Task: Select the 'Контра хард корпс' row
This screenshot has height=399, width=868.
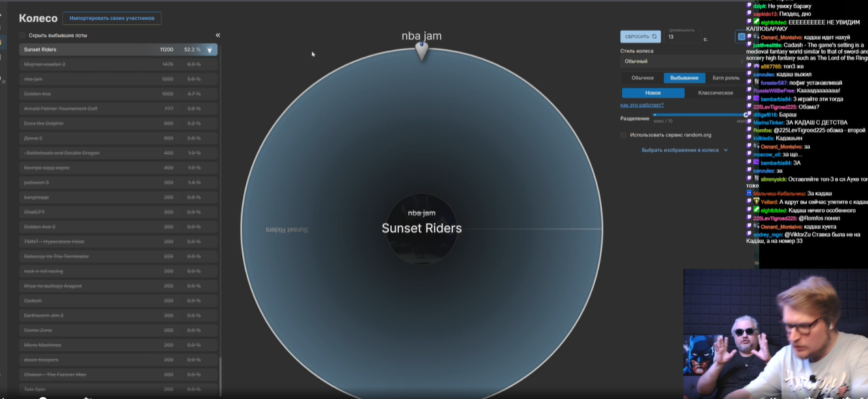Action: pos(118,167)
